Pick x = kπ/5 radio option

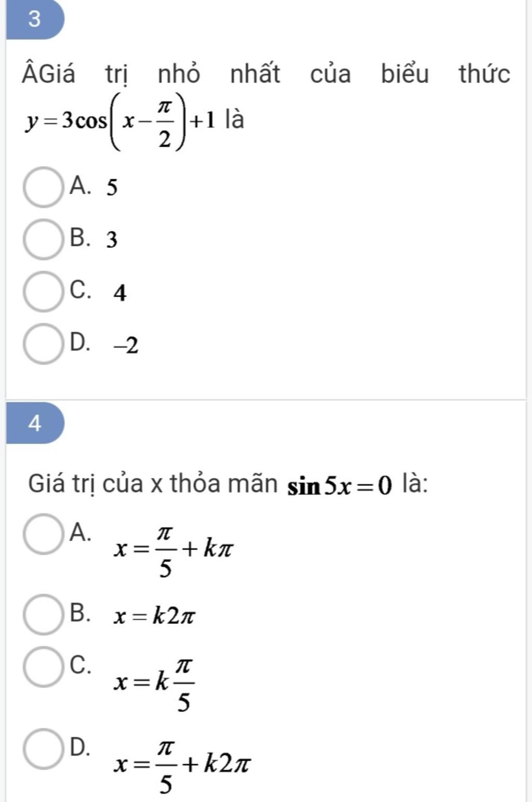click(42, 667)
